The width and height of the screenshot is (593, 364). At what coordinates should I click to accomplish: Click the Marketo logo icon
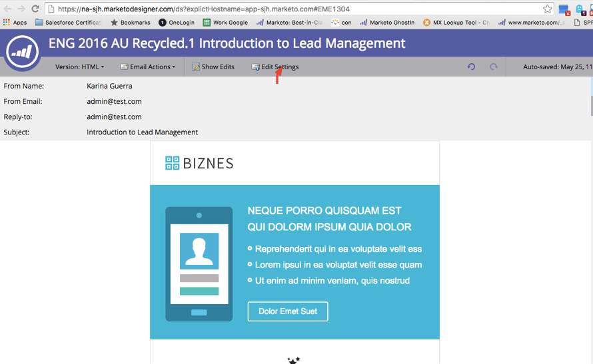[22, 51]
